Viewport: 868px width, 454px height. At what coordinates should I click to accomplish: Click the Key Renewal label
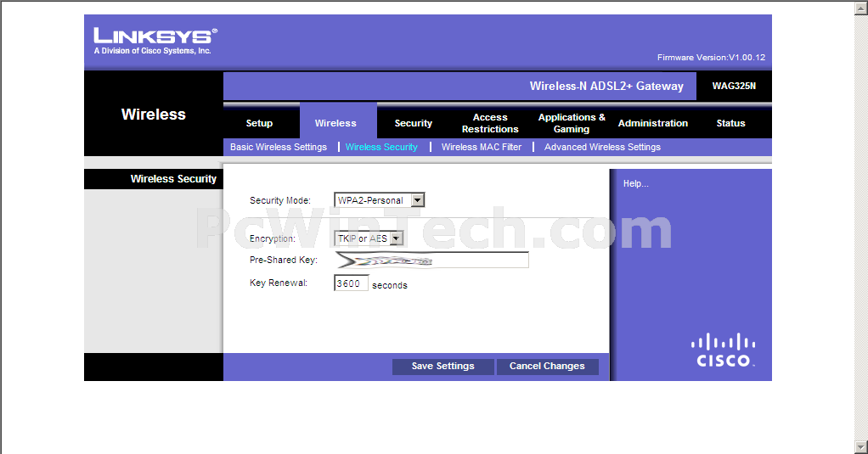click(x=279, y=283)
